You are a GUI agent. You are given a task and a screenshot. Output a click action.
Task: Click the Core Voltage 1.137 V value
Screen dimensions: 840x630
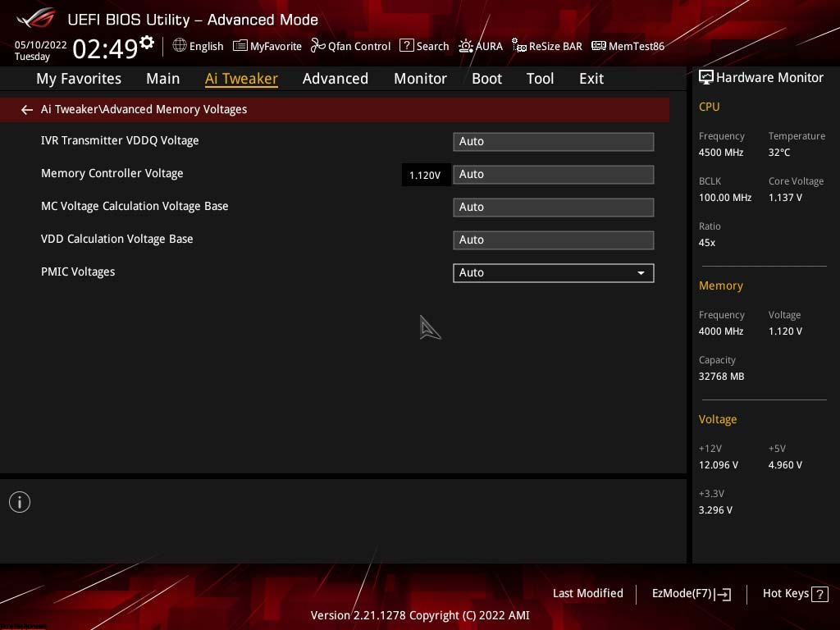pyautogui.click(x=785, y=198)
